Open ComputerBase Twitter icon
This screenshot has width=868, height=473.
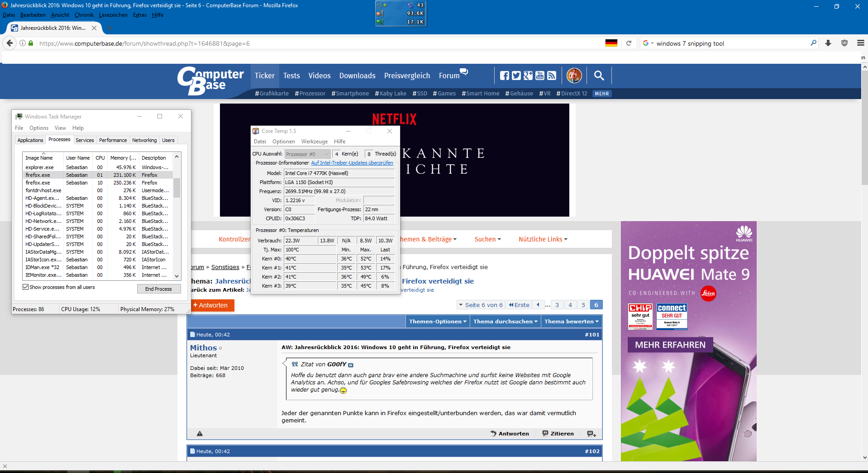(x=516, y=76)
